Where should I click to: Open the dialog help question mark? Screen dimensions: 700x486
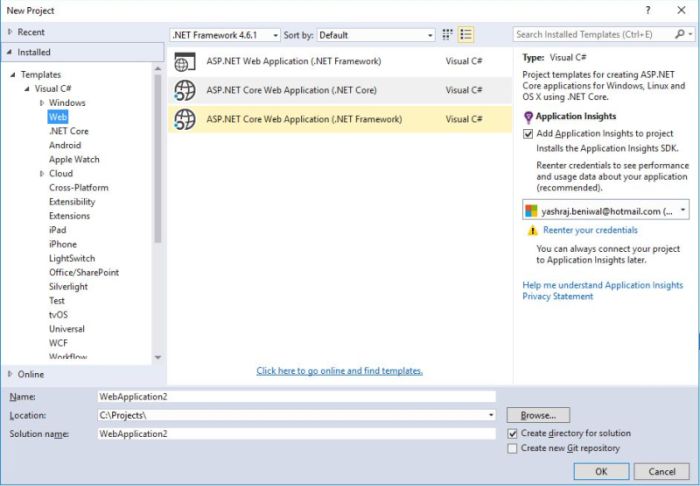[x=648, y=10]
